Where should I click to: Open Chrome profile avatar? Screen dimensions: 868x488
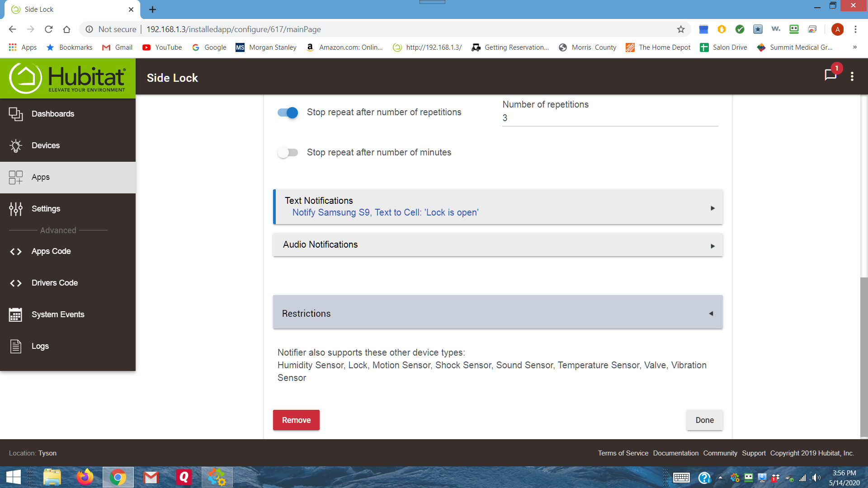coord(837,29)
